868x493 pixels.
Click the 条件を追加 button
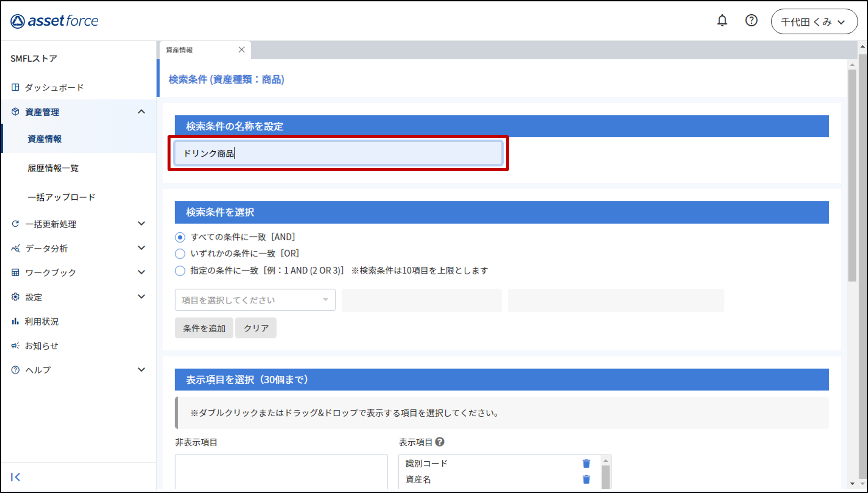pyautogui.click(x=204, y=328)
